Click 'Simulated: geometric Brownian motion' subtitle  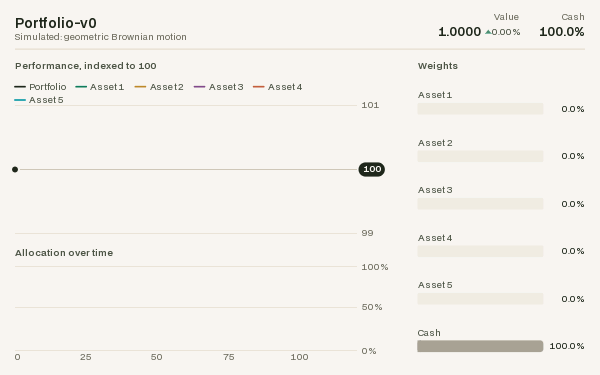coord(101,37)
